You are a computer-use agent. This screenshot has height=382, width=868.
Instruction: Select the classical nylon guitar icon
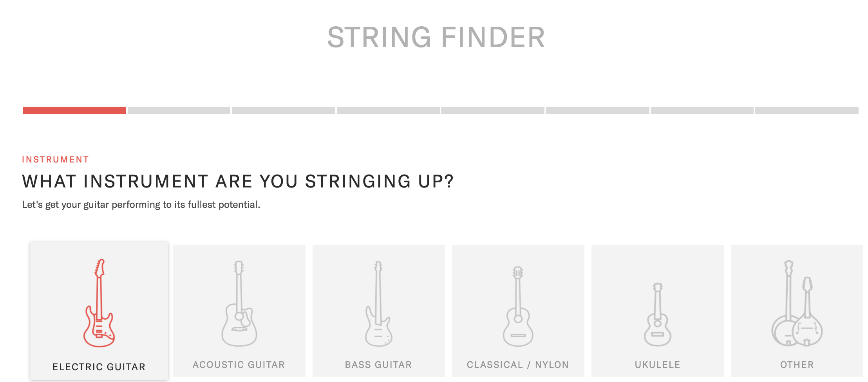click(x=518, y=306)
